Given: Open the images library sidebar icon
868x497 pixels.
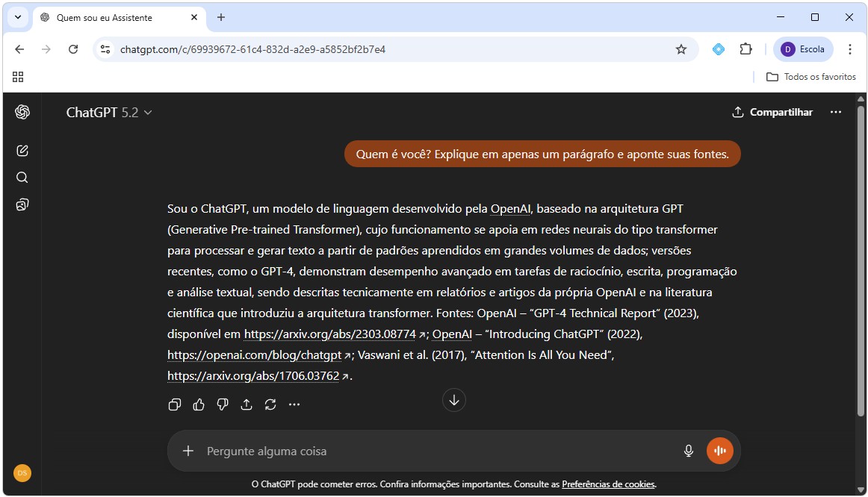Looking at the screenshot, I should (x=22, y=204).
